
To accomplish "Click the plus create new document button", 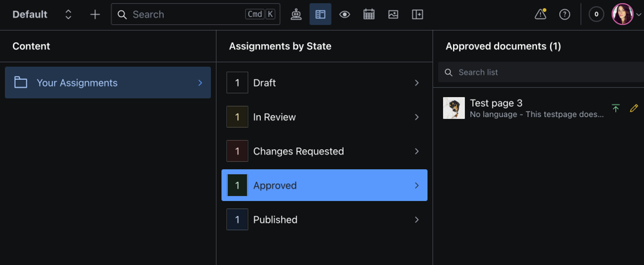I will tap(95, 14).
